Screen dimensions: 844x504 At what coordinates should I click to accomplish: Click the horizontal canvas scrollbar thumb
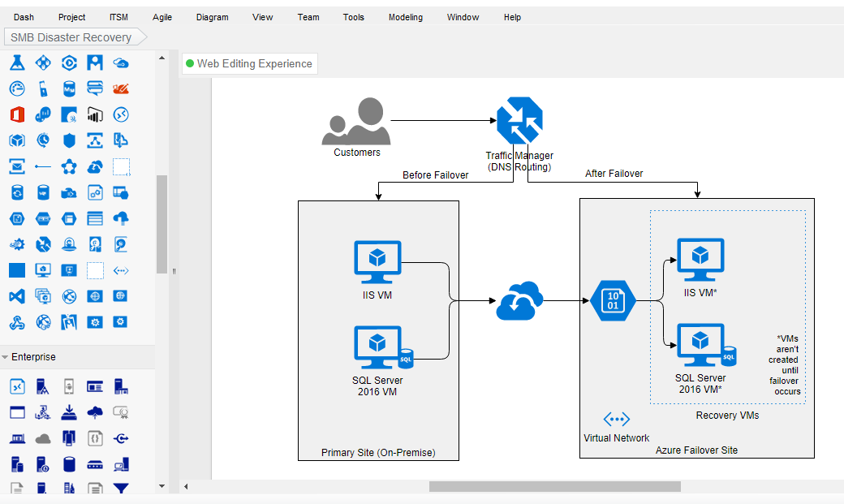[554, 487]
